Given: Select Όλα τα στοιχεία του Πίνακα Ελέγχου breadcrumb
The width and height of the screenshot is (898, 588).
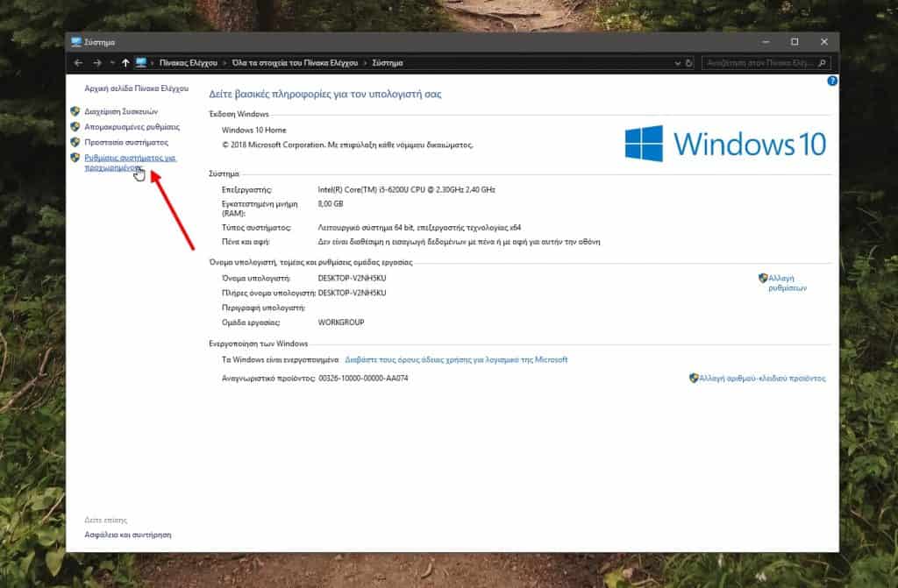Looking at the screenshot, I should tap(295, 63).
